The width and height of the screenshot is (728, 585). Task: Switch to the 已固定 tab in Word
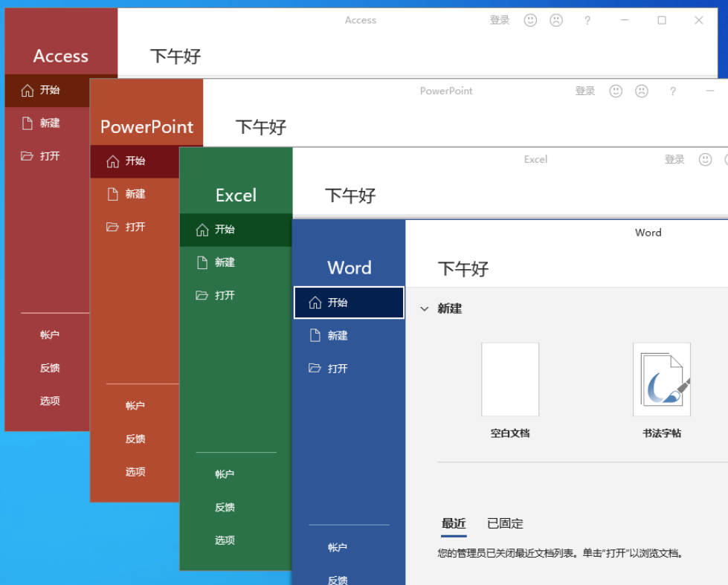point(505,524)
